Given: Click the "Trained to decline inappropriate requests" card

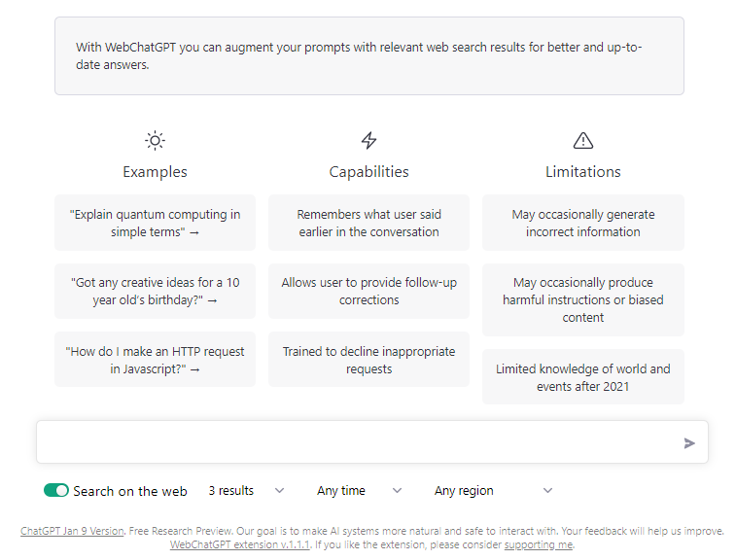Looking at the screenshot, I should 368,360.
